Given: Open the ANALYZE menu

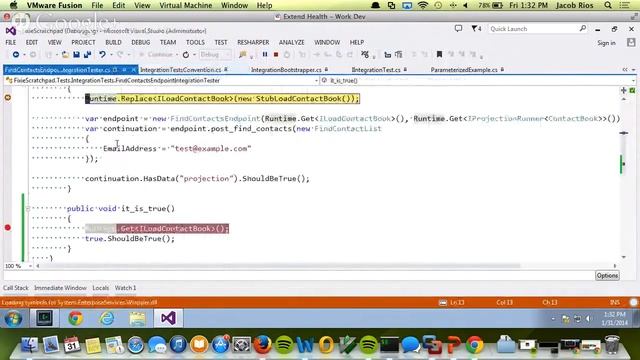Looking at the screenshot, I should (291, 42).
